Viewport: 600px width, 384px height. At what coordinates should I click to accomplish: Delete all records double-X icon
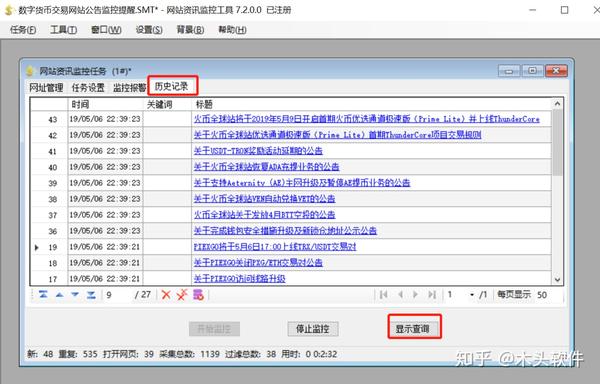click(182, 295)
